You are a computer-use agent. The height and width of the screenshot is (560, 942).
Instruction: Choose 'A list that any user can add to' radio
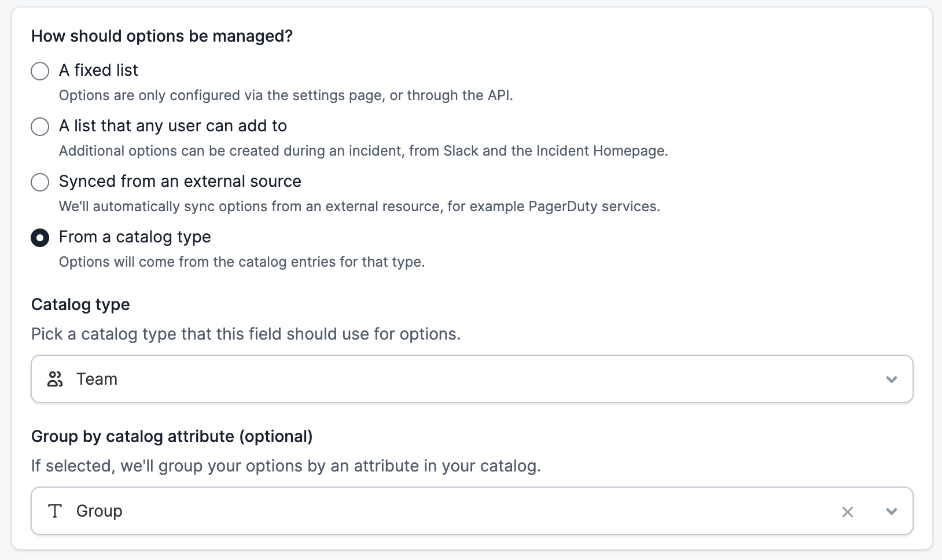click(40, 127)
